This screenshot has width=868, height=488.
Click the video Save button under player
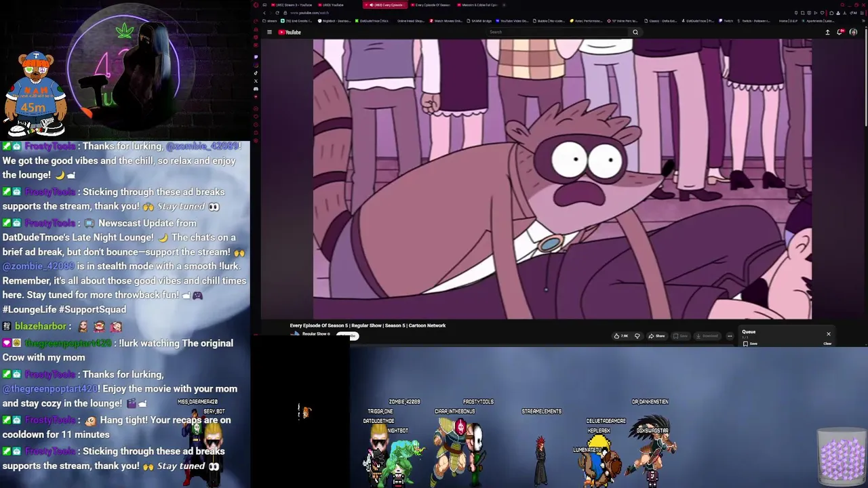[x=680, y=336]
